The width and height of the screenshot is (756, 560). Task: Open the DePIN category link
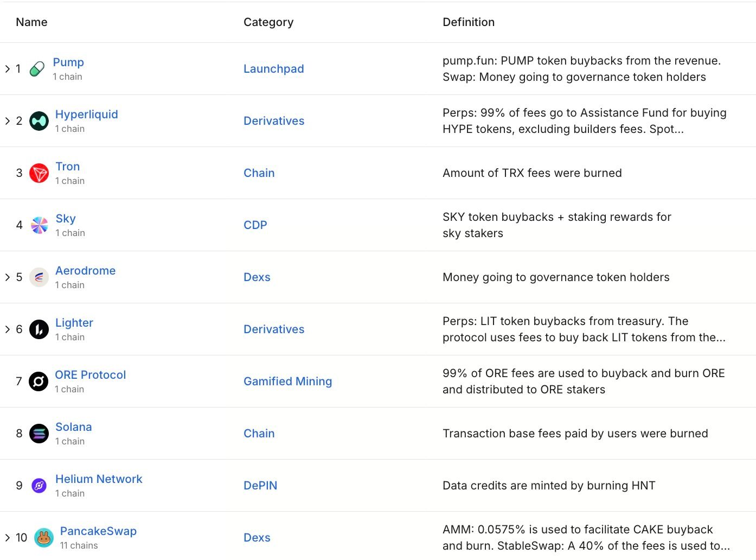click(x=260, y=486)
